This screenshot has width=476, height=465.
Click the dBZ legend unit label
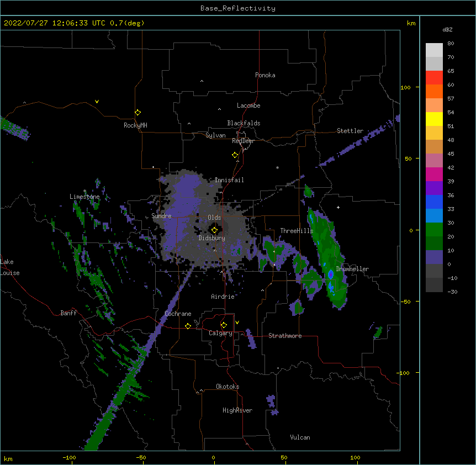[447, 29]
